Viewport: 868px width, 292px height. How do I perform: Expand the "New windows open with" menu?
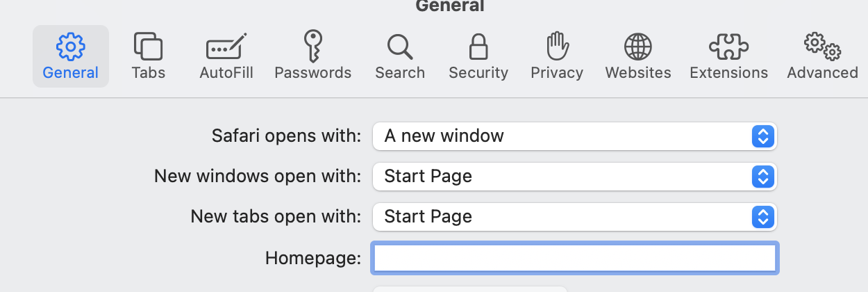[562, 177]
